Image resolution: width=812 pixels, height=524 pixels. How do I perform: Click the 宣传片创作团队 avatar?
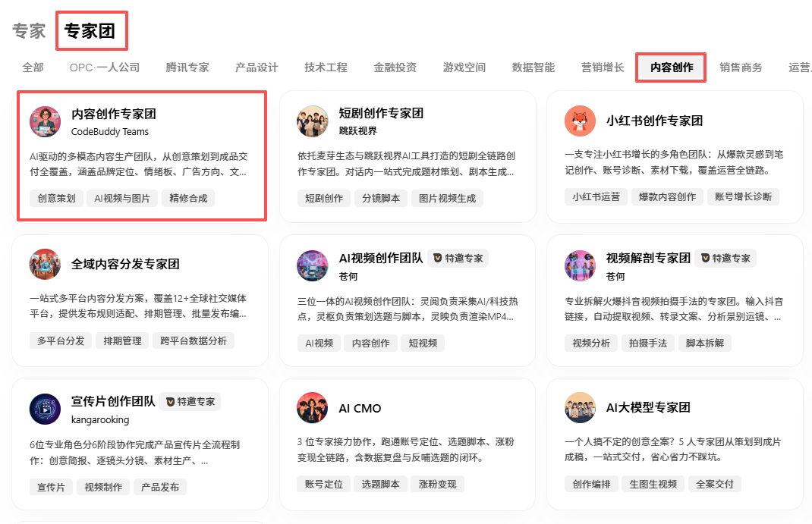[x=45, y=409]
